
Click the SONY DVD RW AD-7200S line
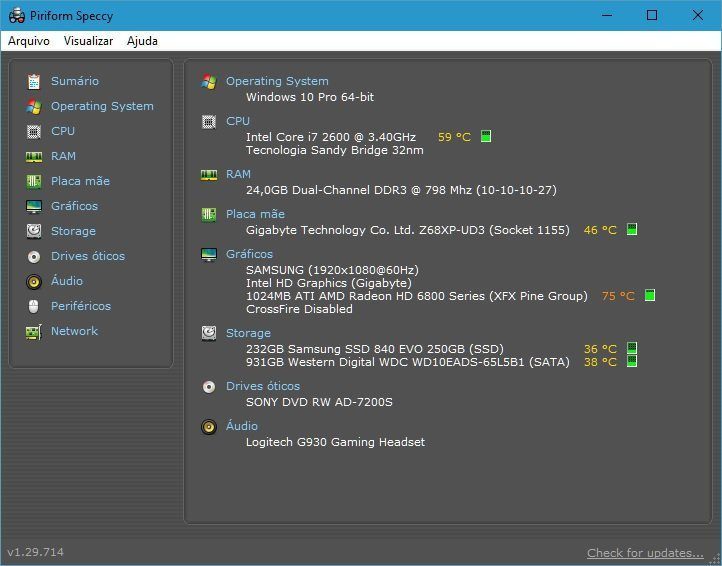click(x=319, y=402)
